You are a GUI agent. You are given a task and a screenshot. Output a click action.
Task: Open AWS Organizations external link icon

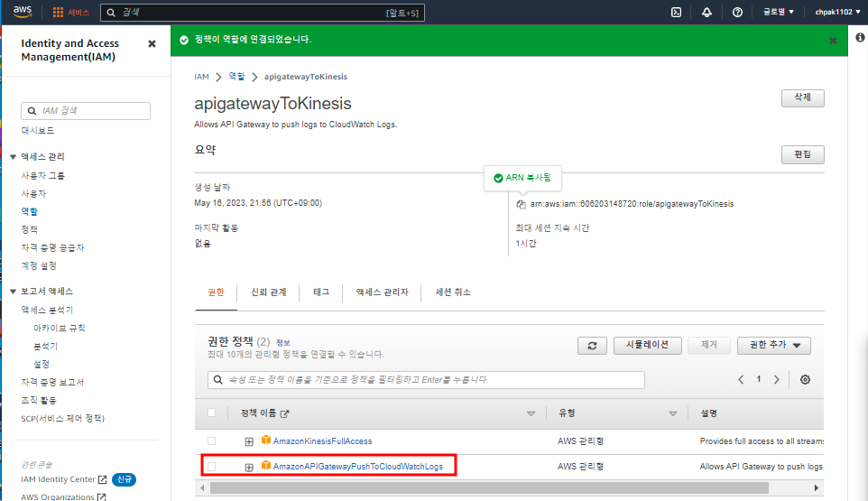click(x=101, y=497)
